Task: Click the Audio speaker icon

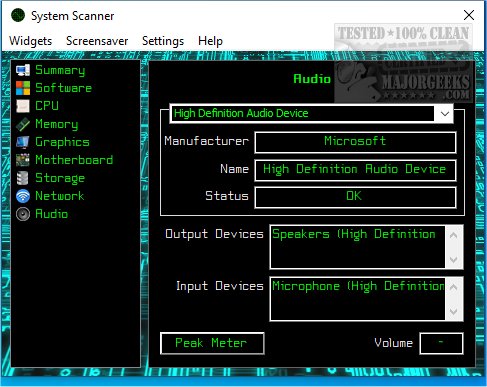Action: (x=23, y=214)
